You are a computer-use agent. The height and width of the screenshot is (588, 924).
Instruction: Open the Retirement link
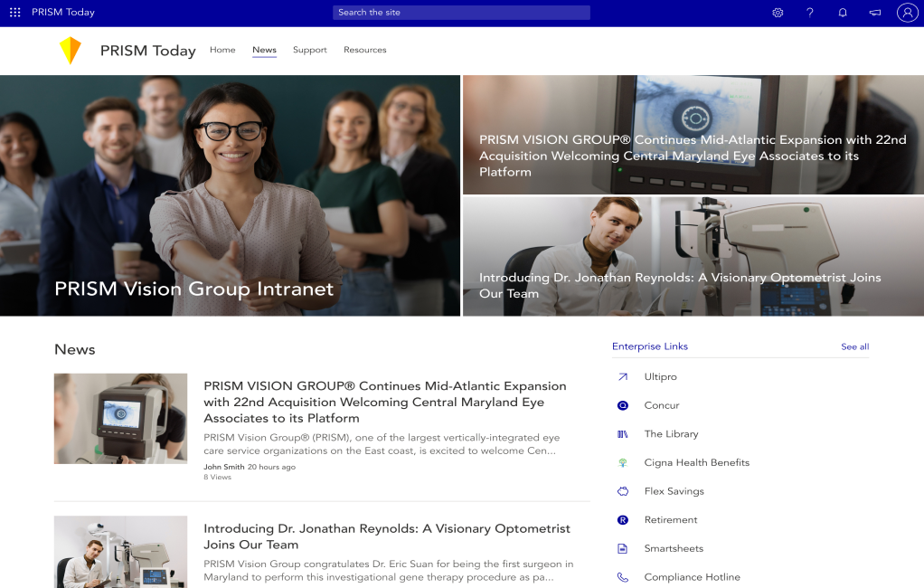(x=671, y=520)
